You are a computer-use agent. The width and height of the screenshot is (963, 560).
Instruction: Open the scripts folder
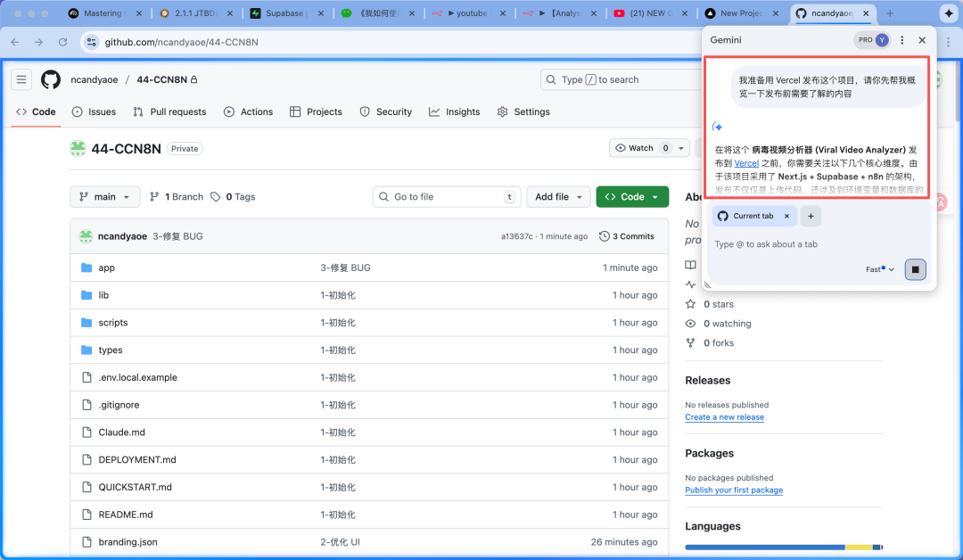coord(113,323)
